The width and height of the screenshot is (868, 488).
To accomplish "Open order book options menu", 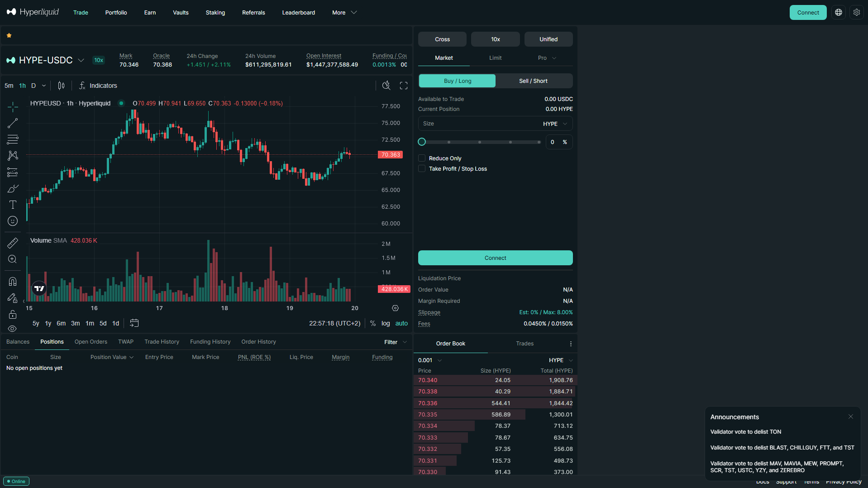I will [x=571, y=344].
